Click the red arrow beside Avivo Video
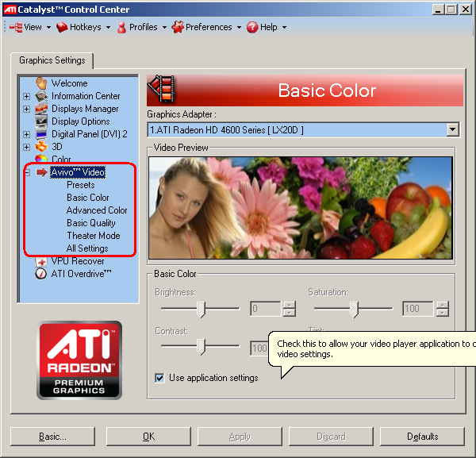Screen dimensions: 476x458 (41, 172)
